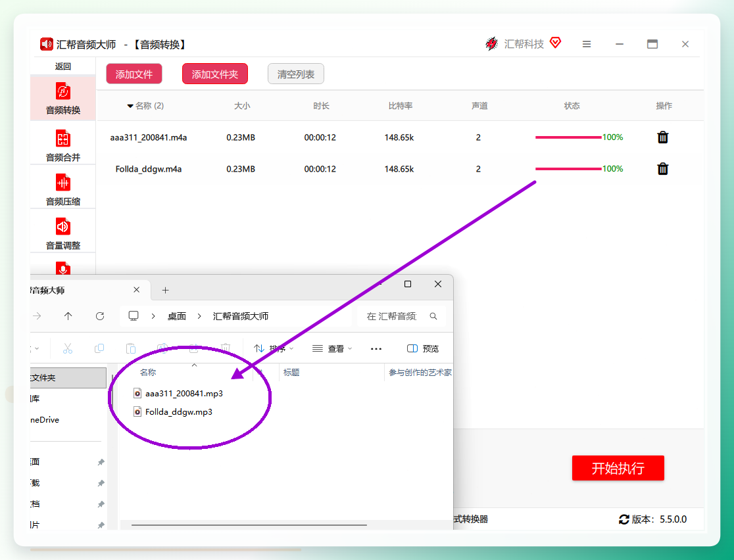Click progress bar of aaa311_200841.m4a

568,137
